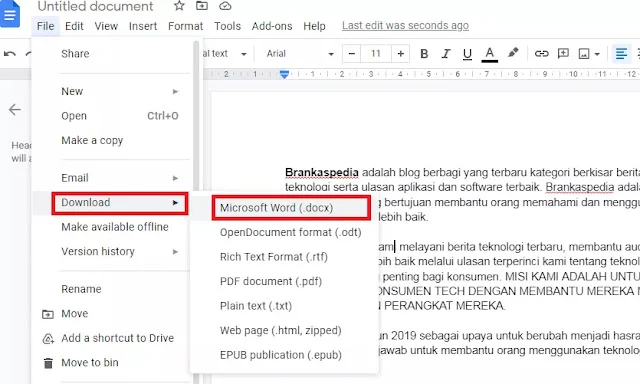This screenshot has width=640, height=384.
Task: Click the word Brankaspedia in the document
Action: 322,173
